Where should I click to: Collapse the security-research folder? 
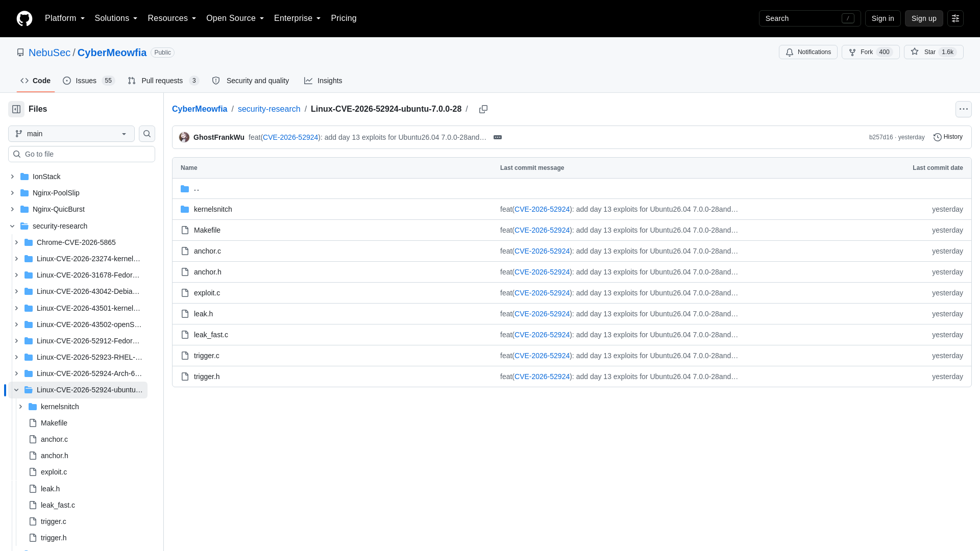pyautogui.click(x=12, y=226)
